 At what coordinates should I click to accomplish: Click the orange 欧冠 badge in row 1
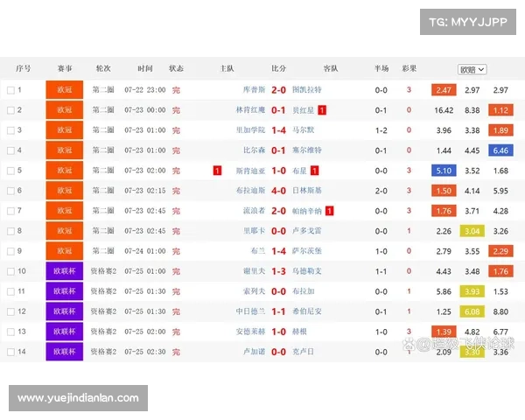[x=65, y=90]
